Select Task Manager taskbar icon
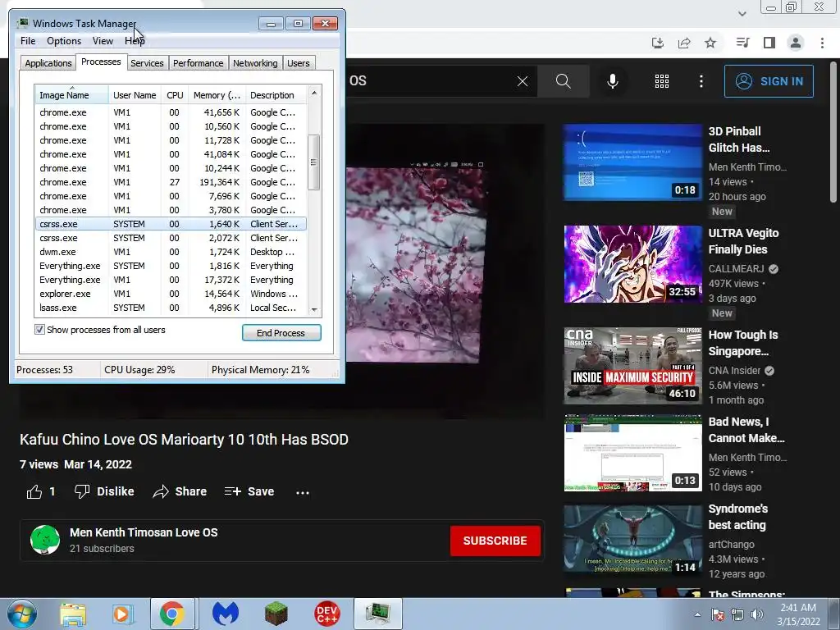 378,614
